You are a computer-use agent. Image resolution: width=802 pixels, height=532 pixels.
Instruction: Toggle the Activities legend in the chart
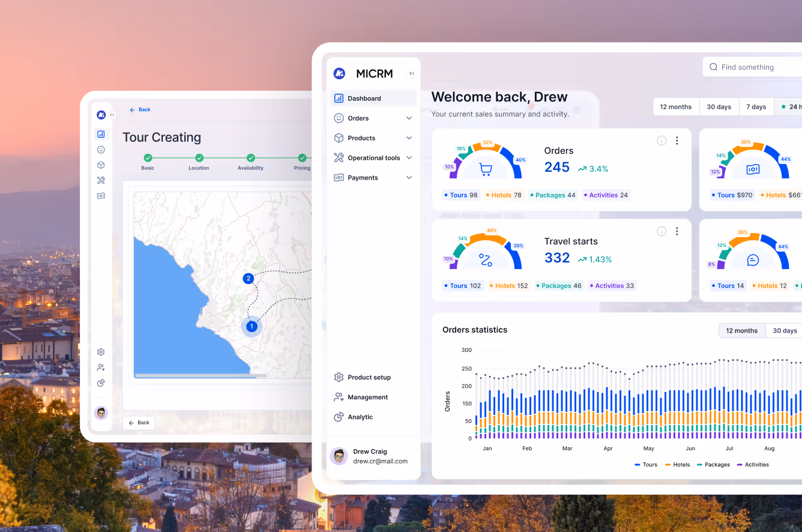coord(753,465)
